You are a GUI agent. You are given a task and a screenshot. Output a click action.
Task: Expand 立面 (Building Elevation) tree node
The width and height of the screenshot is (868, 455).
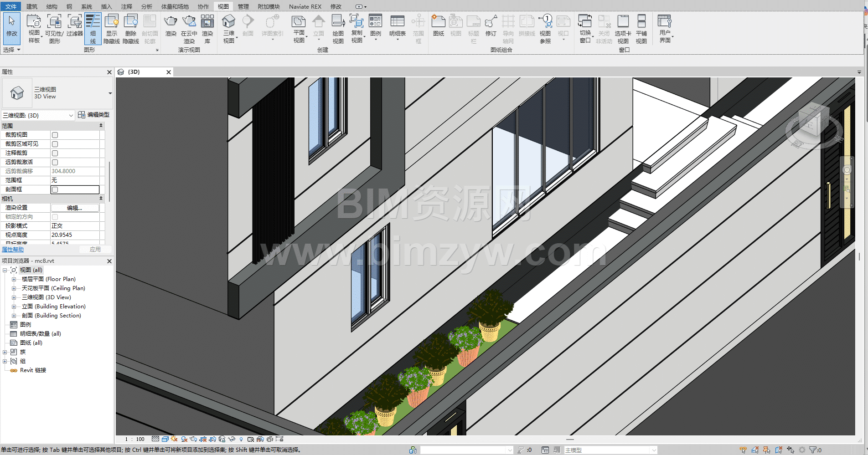[14, 307]
